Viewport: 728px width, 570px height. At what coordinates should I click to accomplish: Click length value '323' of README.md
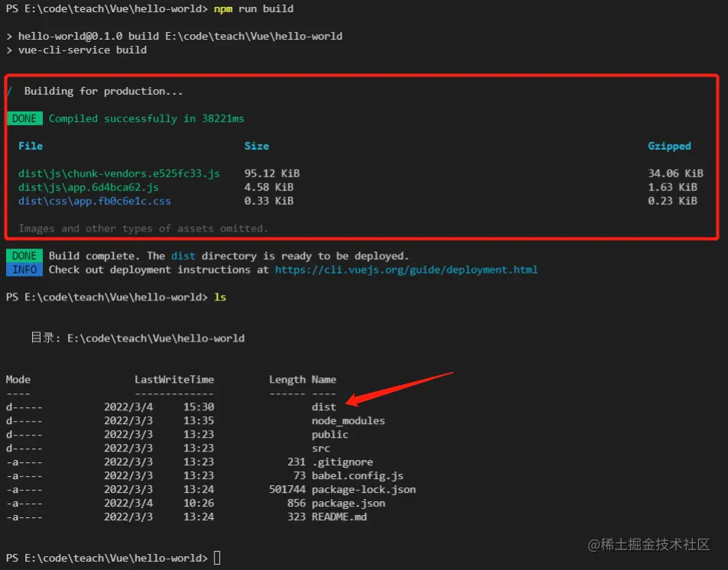point(296,517)
